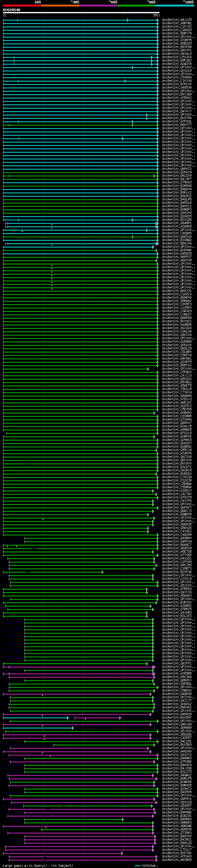Screen dimensions: 197x868
Task: Select label UniRef100_O60072
Action: [177, 755]
